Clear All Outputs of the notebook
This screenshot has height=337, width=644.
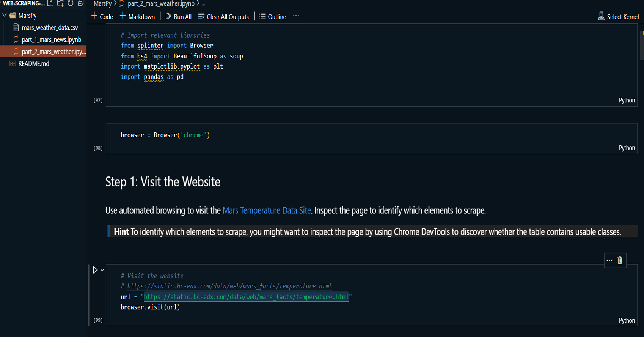(223, 17)
